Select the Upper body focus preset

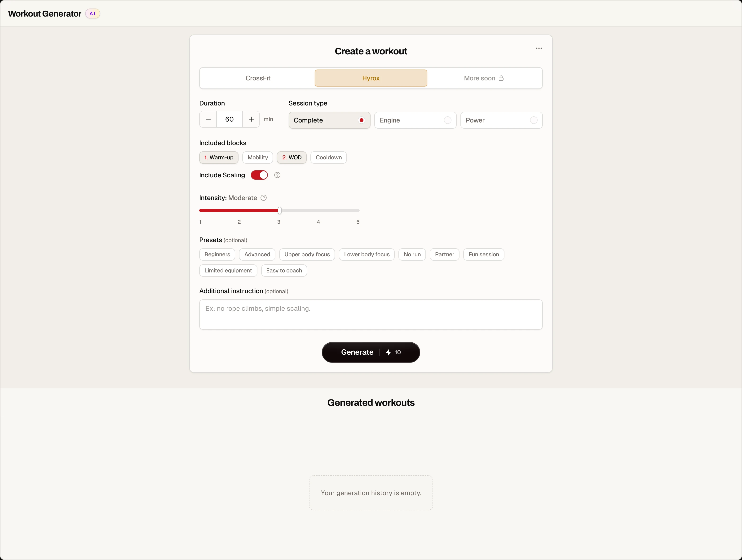307,254
